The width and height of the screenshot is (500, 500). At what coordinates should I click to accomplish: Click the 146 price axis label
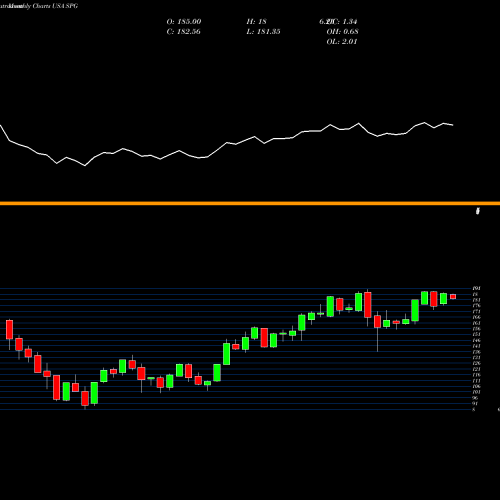(x=476, y=340)
